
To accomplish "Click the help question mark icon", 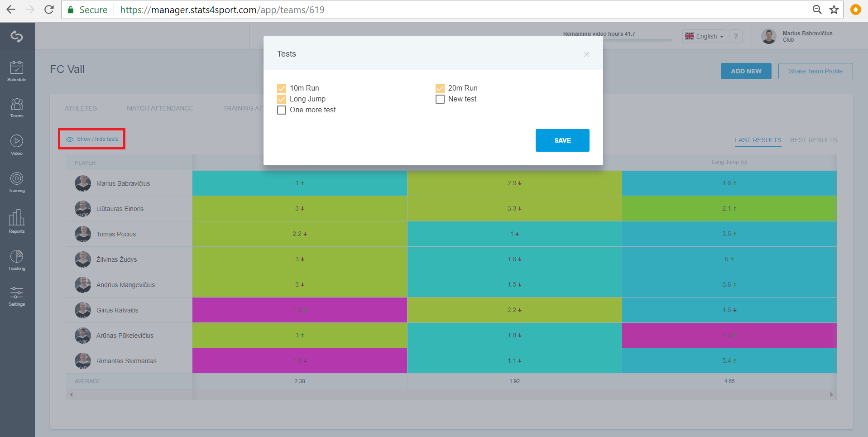I will 736,36.
